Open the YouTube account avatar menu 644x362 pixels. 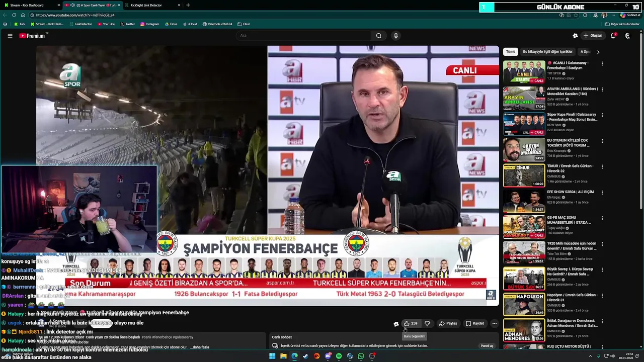pyautogui.click(x=627, y=36)
